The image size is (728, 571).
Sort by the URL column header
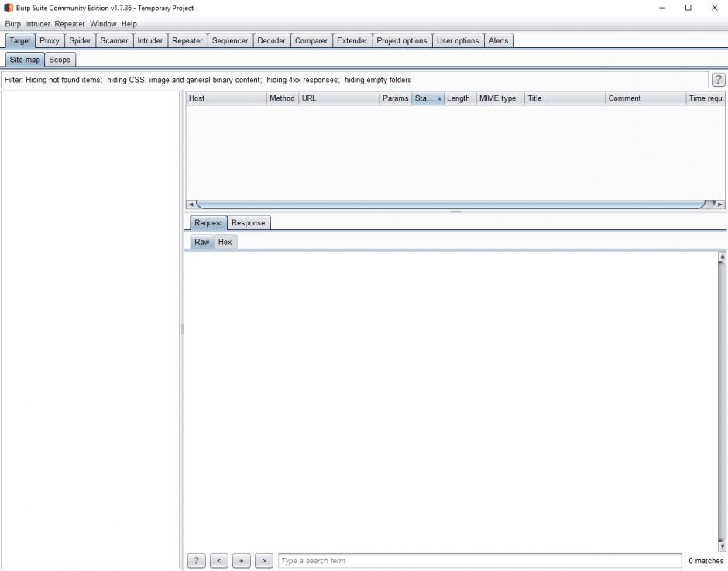[x=339, y=98]
